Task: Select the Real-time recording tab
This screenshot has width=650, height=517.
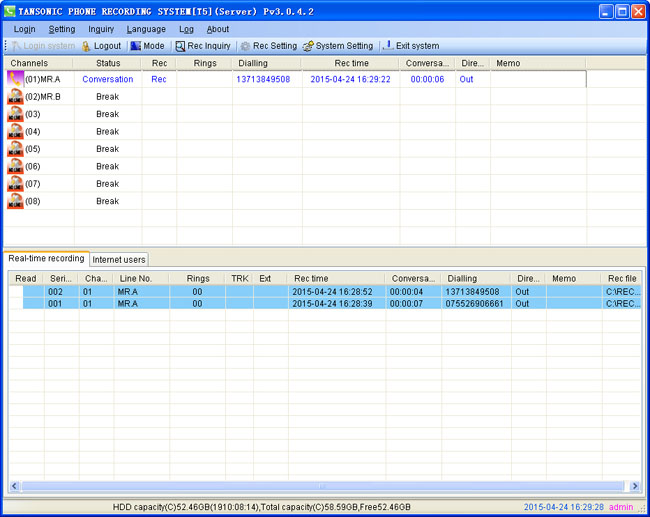Action: 46,258
